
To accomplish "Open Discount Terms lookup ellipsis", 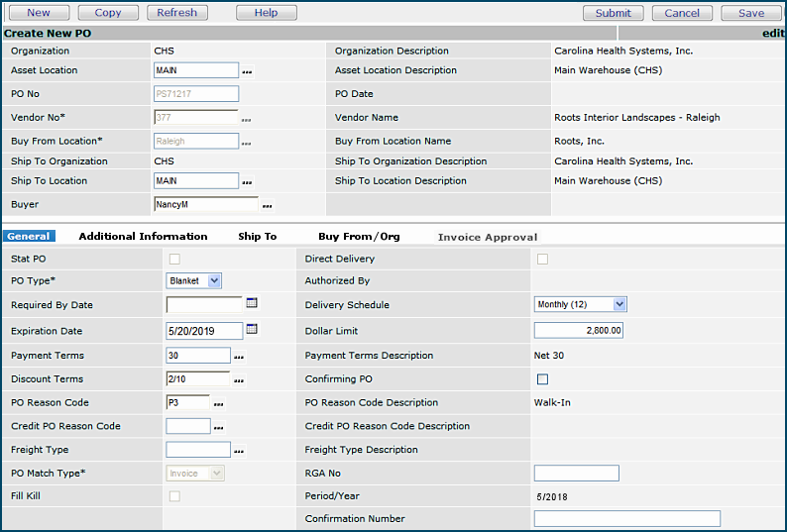I will [239, 380].
